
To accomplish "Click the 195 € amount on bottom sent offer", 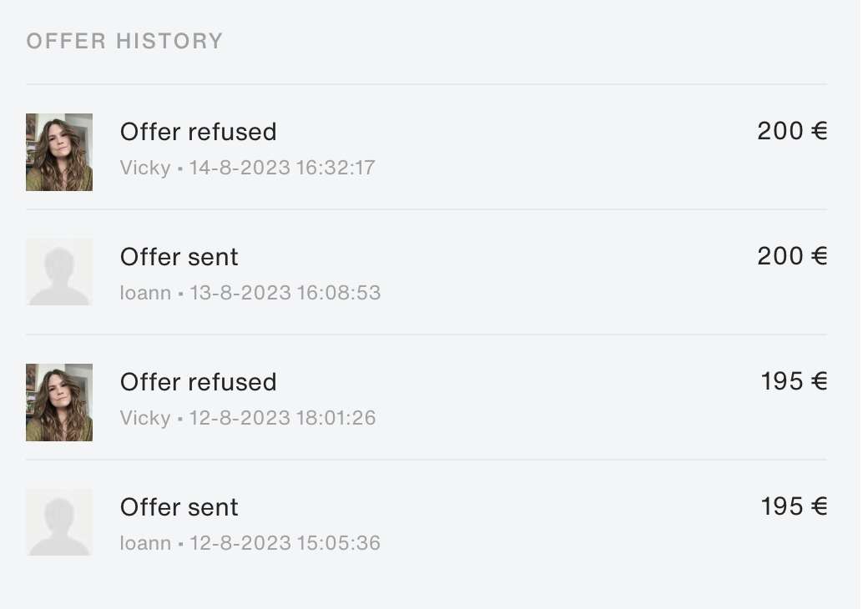I will click(794, 506).
